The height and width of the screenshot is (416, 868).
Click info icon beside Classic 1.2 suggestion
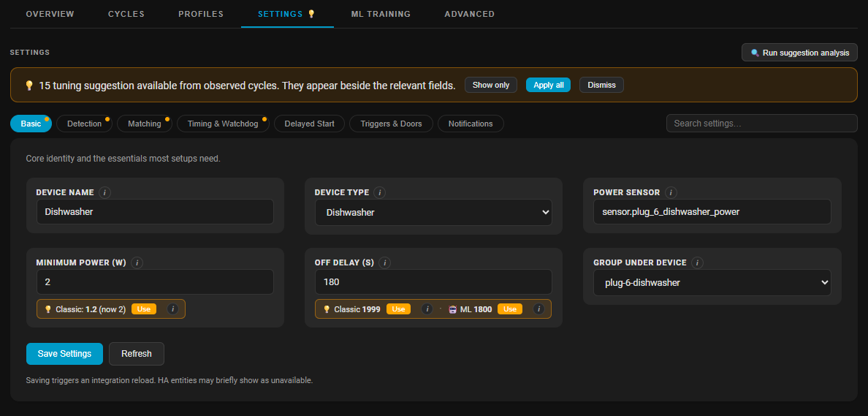click(x=172, y=309)
